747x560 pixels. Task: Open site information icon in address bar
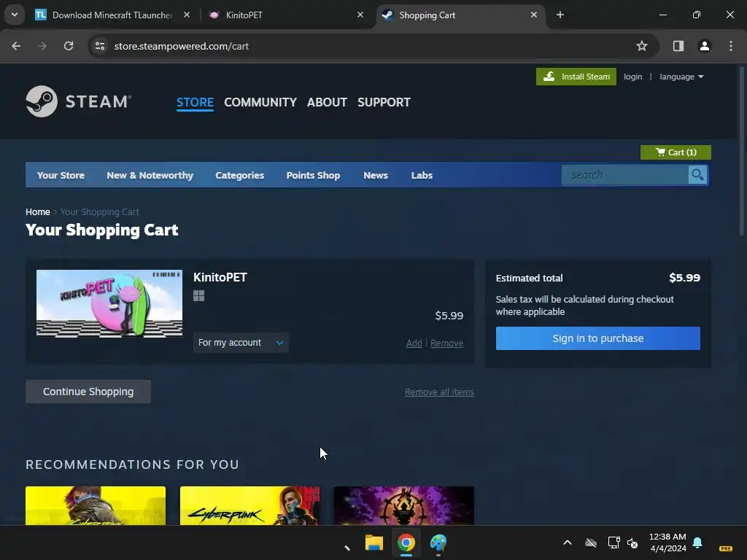pyautogui.click(x=100, y=46)
